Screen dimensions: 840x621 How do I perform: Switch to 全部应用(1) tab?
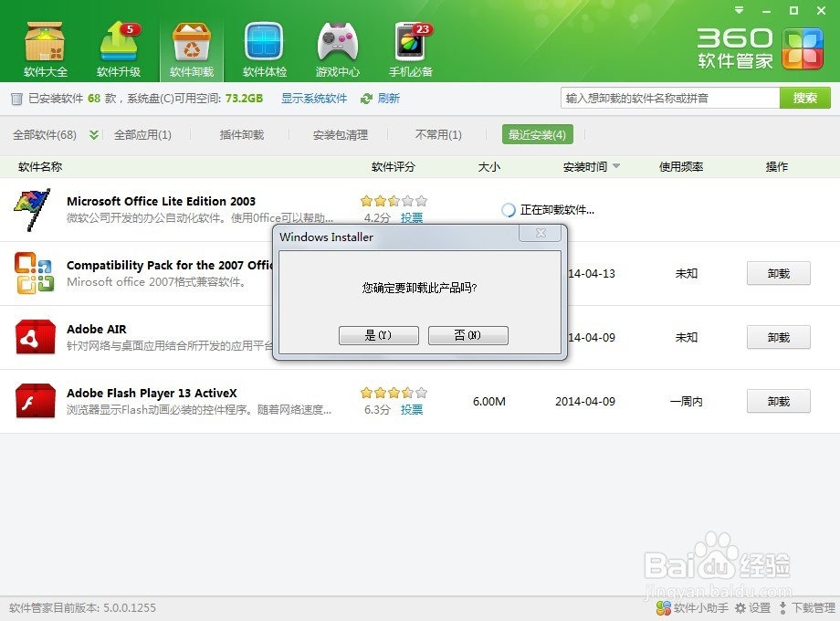(142, 135)
